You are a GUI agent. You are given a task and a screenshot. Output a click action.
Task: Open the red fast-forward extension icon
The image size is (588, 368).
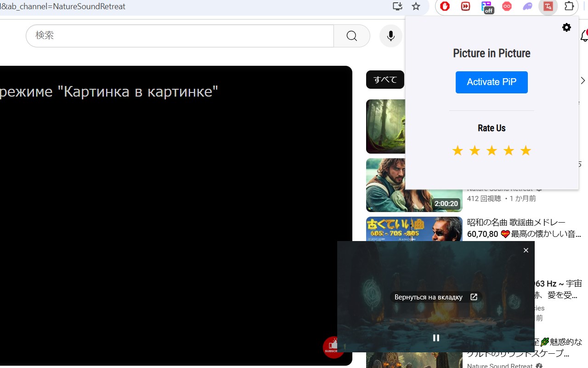click(465, 6)
